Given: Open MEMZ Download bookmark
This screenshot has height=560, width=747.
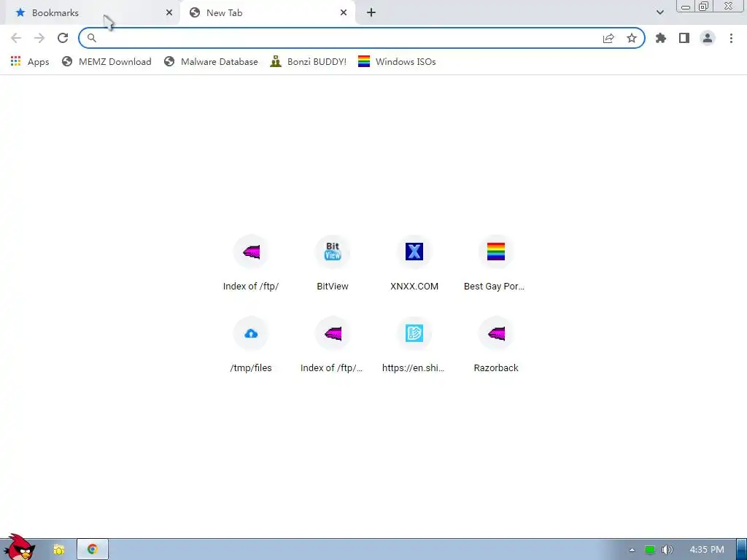Looking at the screenshot, I should pyautogui.click(x=107, y=62).
